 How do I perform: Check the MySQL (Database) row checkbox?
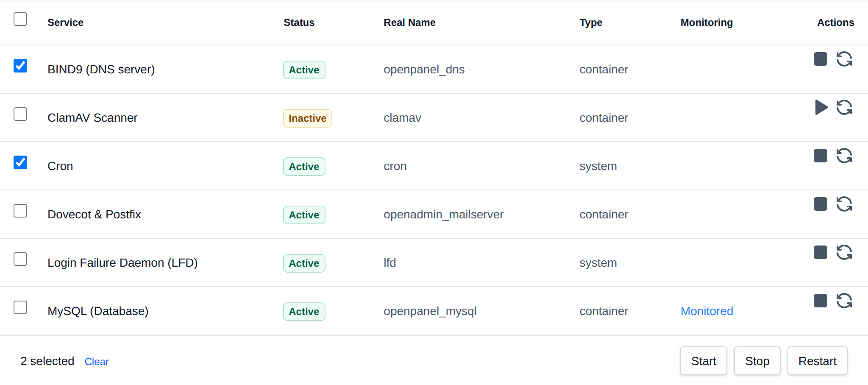click(20, 307)
